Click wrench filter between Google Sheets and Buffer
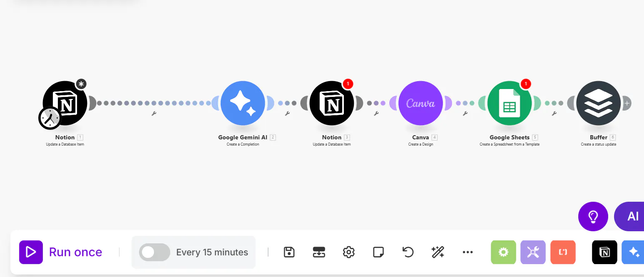Screen dimensions: 644x277 coord(554,113)
